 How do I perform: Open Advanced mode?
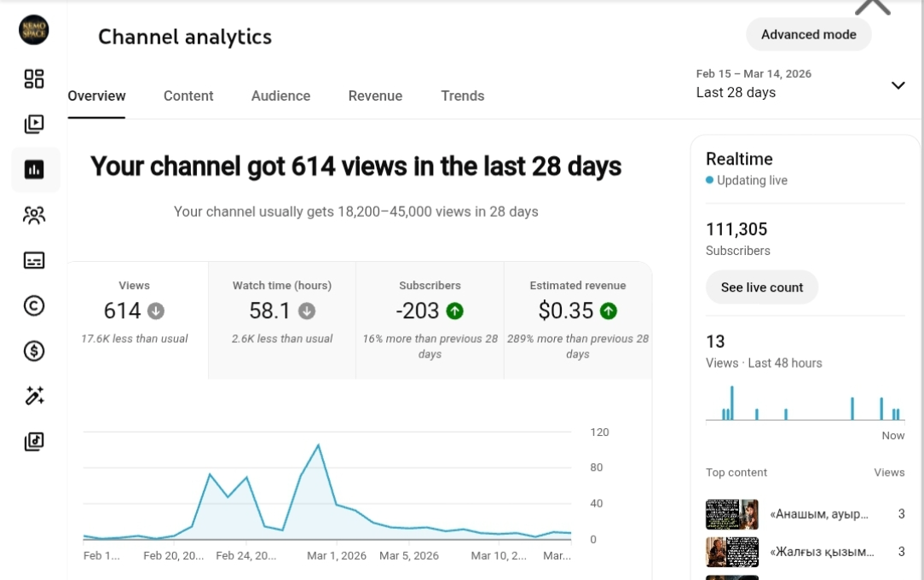808,34
